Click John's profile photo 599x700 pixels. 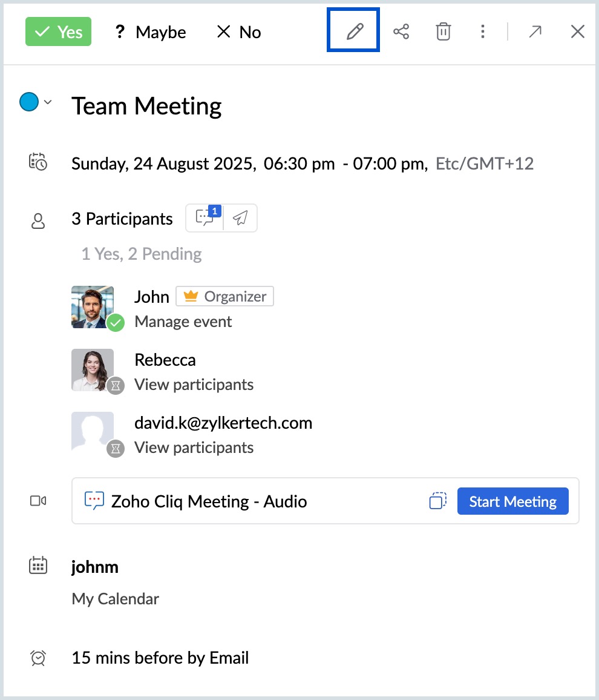click(93, 307)
